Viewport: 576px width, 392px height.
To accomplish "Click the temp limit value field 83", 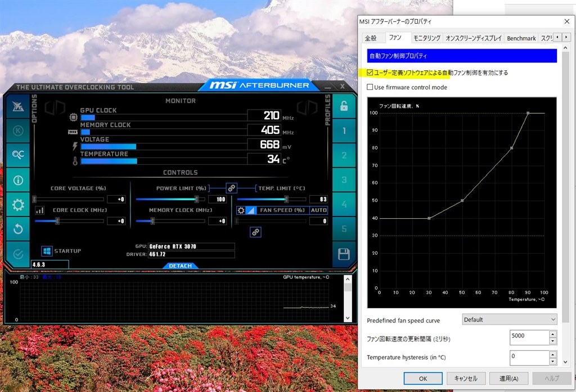I will coord(318,199).
